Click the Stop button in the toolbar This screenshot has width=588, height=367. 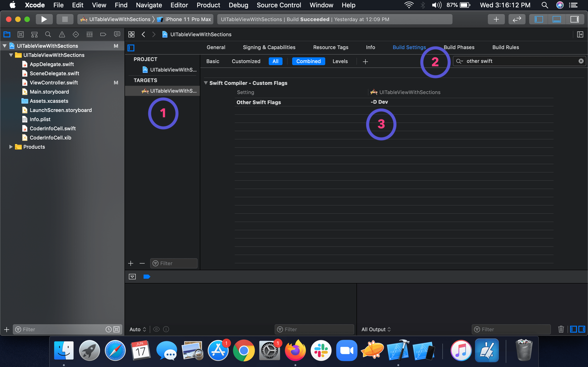tap(65, 19)
